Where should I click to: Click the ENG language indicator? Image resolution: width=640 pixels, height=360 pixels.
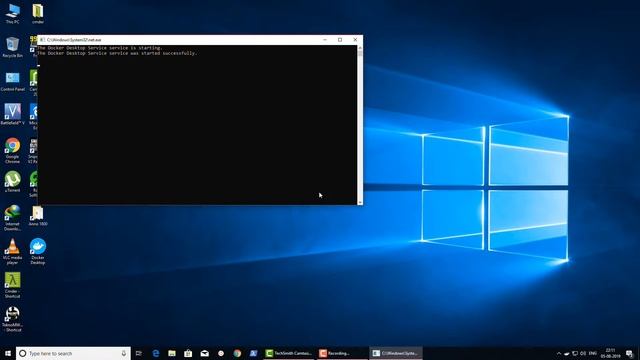click(593, 353)
